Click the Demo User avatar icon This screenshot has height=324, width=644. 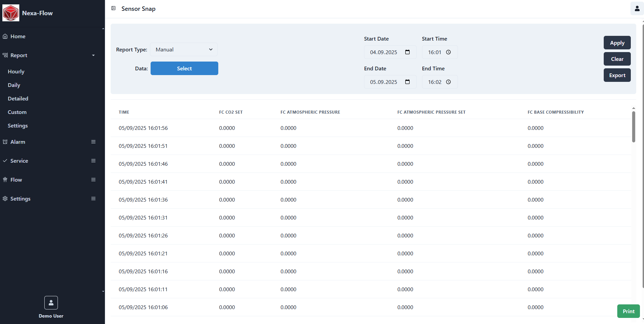click(x=51, y=303)
